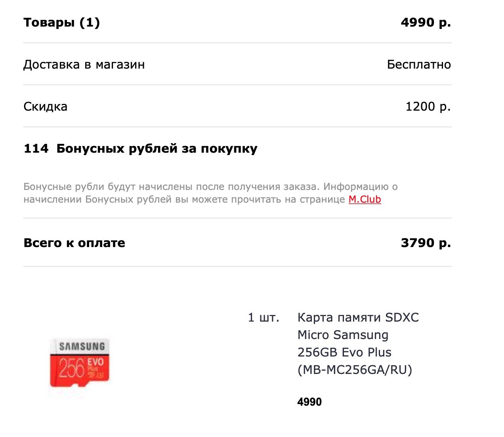This screenshot has height=437, width=504.
Task: Click the 3790 р. total amount
Action: tap(426, 243)
